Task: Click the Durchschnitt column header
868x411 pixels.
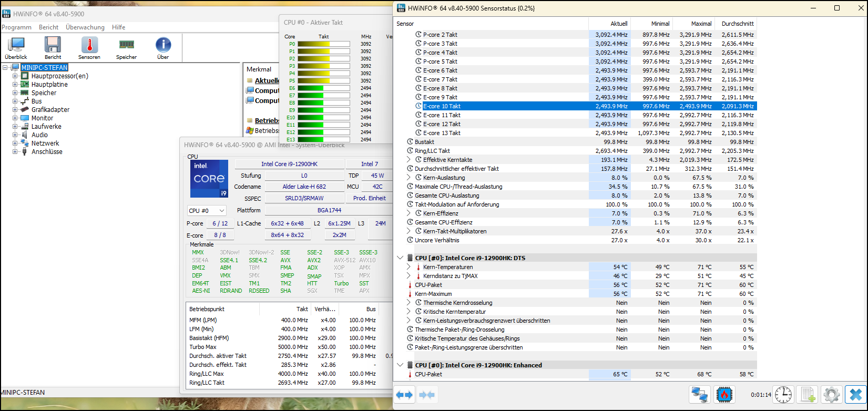Action: pyautogui.click(x=736, y=24)
